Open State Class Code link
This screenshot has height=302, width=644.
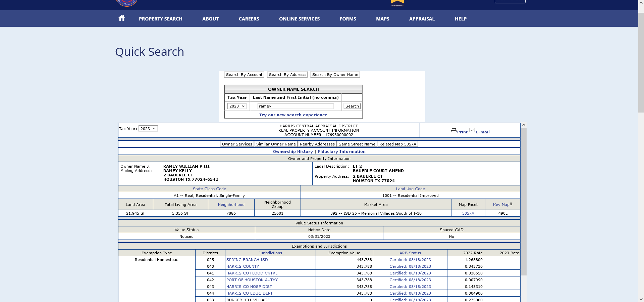(x=209, y=189)
